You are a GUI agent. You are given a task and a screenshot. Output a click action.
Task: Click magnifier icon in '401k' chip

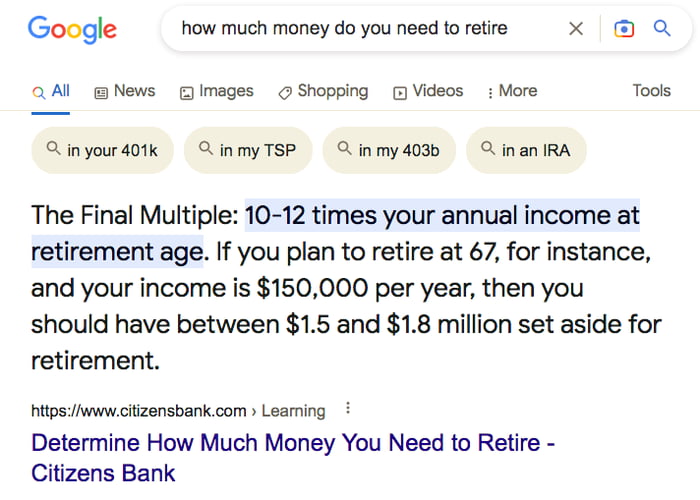pyautogui.click(x=53, y=150)
